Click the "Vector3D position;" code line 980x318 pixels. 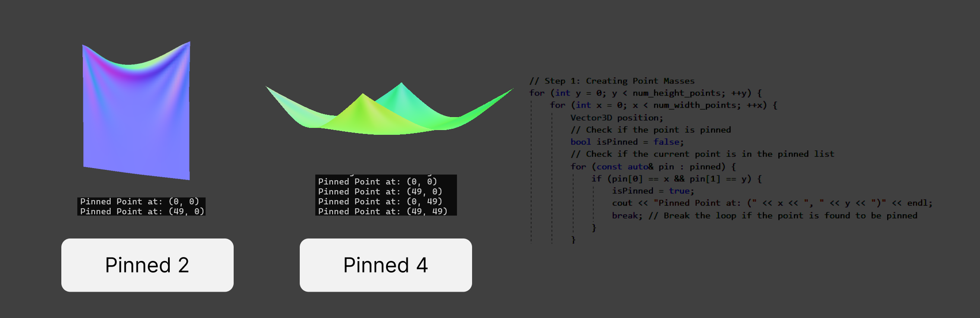tap(616, 118)
